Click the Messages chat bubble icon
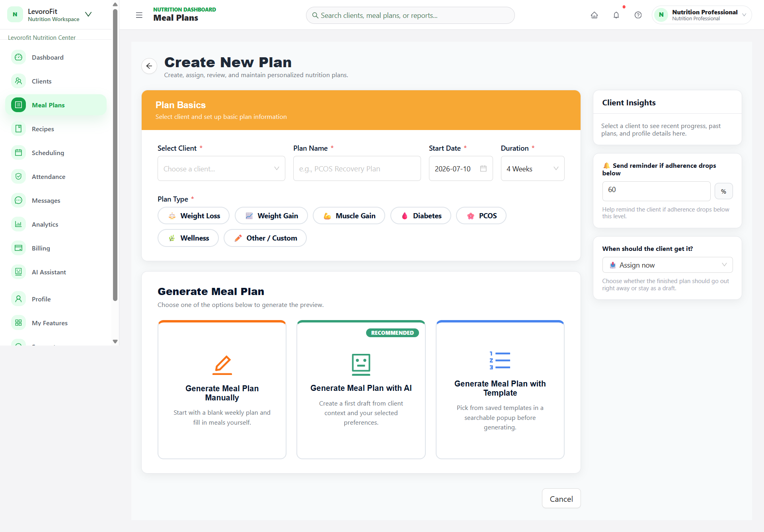This screenshot has height=532, width=764. coord(18,200)
